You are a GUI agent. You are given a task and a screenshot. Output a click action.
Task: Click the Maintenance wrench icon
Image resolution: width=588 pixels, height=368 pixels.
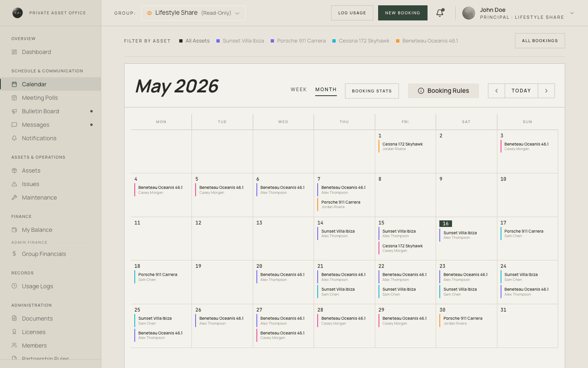(x=14, y=197)
